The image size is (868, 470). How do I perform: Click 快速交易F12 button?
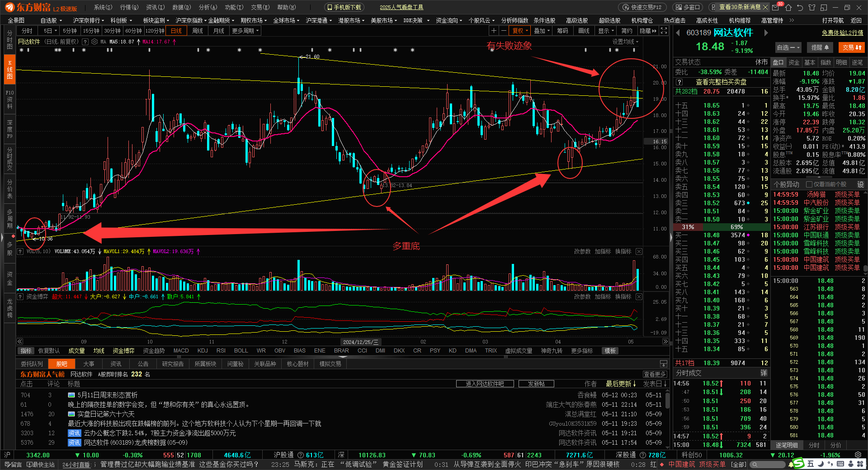[x=642, y=7]
